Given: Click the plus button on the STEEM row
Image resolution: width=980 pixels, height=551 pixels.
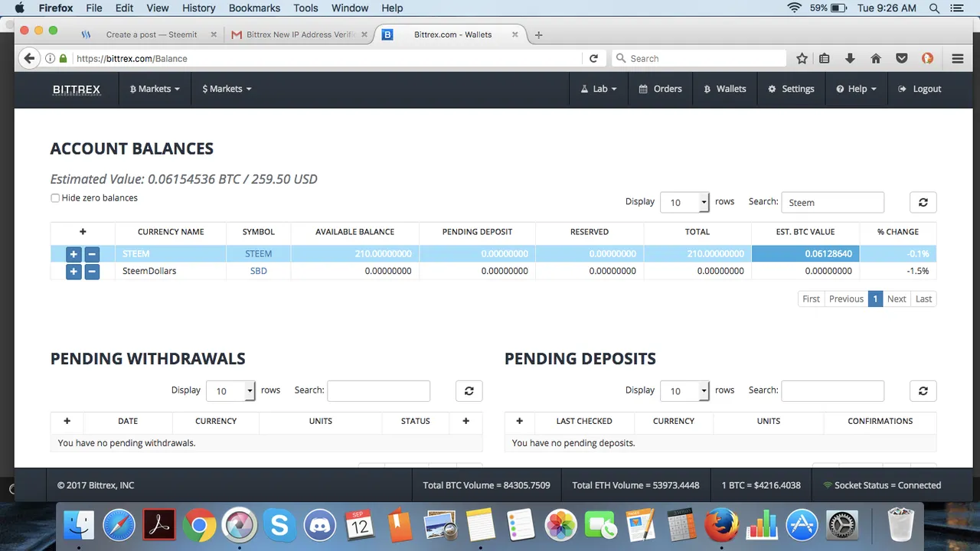Looking at the screenshot, I should pyautogui.click(x=73, y=253).
